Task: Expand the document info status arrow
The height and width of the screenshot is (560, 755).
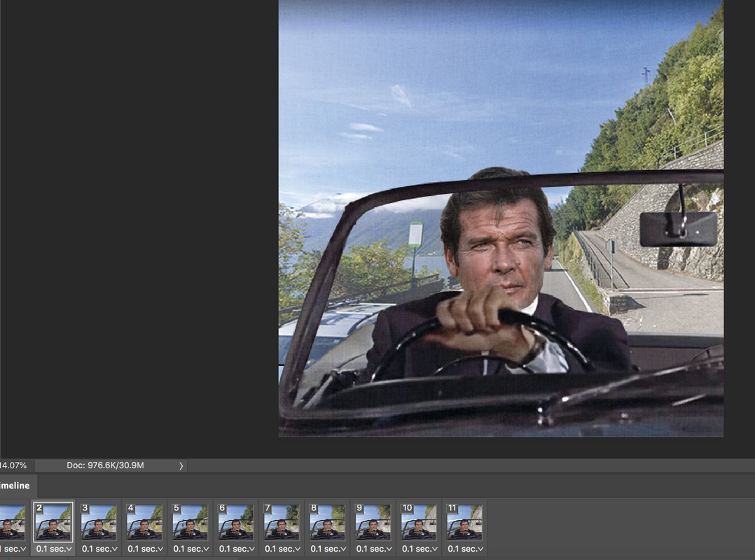Action: pyautogui.click(x=181, y=465)
